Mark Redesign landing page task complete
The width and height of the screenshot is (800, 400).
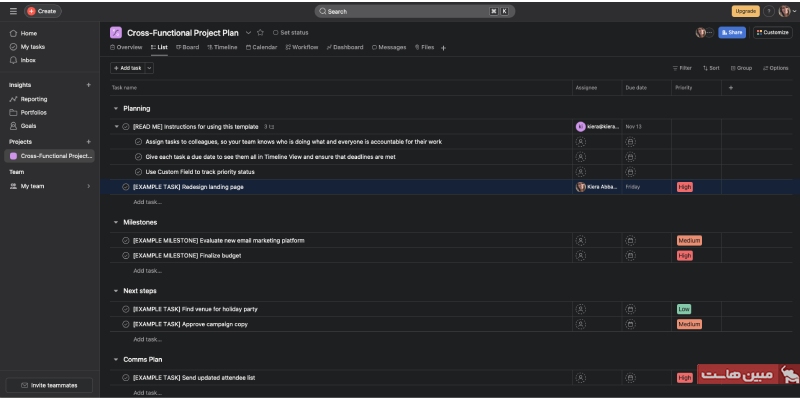click(x=126, y=187)
